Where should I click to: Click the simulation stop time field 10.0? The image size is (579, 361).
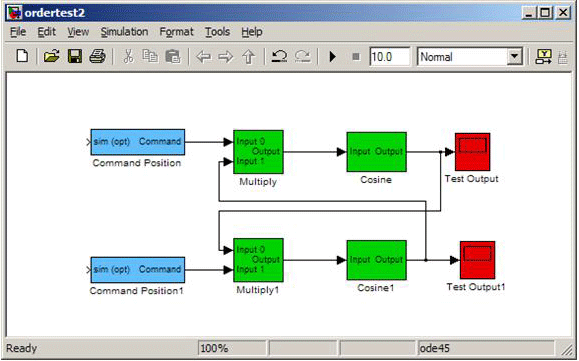pos(390,57)
